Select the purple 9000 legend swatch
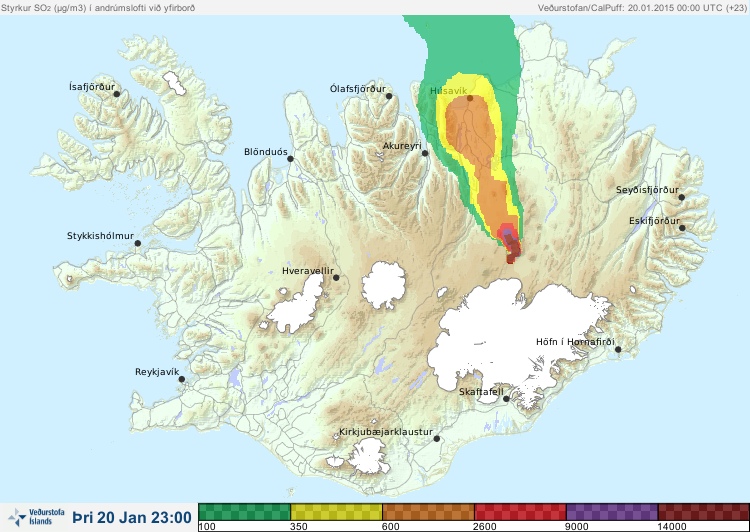Image resolution: width=750 pixels, height=532 pixels. [612, 512]
